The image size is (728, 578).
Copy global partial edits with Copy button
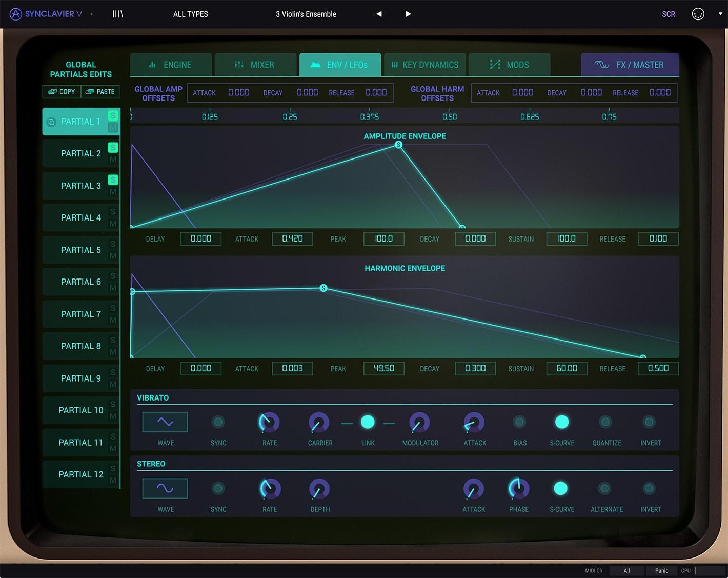coord(61,91)
